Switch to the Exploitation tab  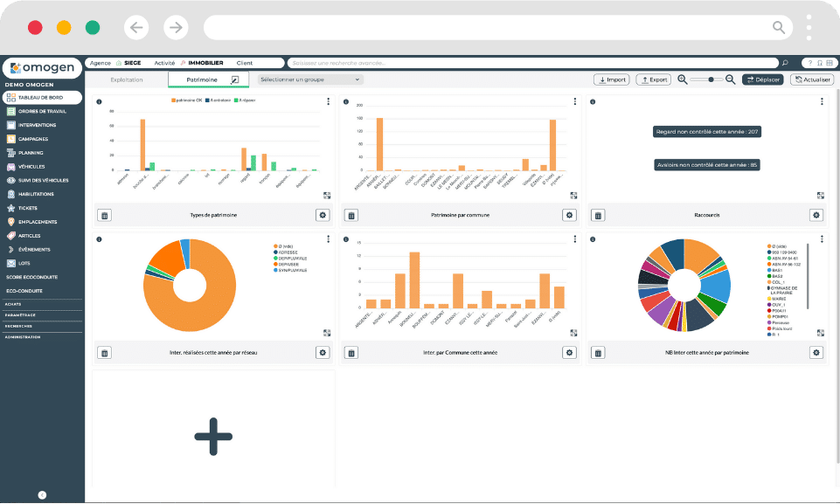[x=127, y=79]
